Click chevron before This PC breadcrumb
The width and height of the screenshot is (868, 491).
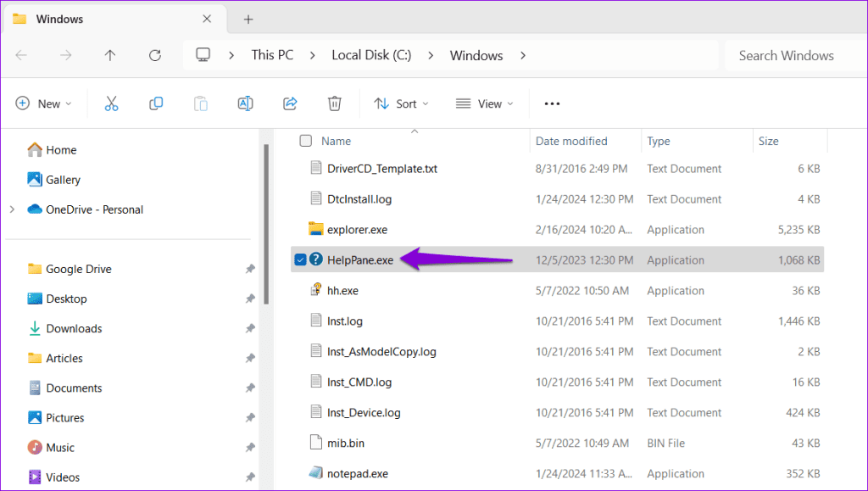(x=231, y=55)
